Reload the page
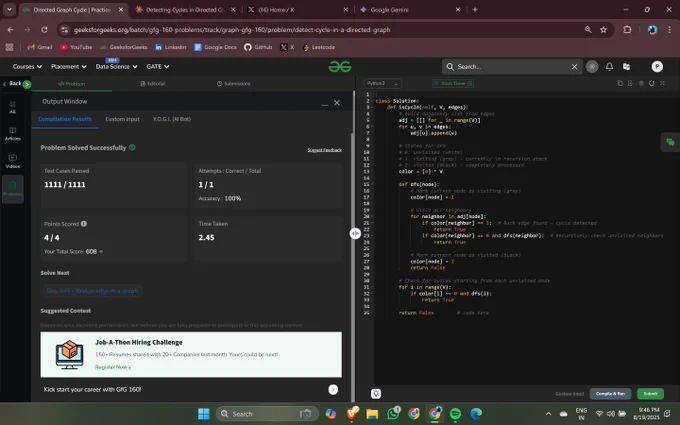 (x=44, y=29)
